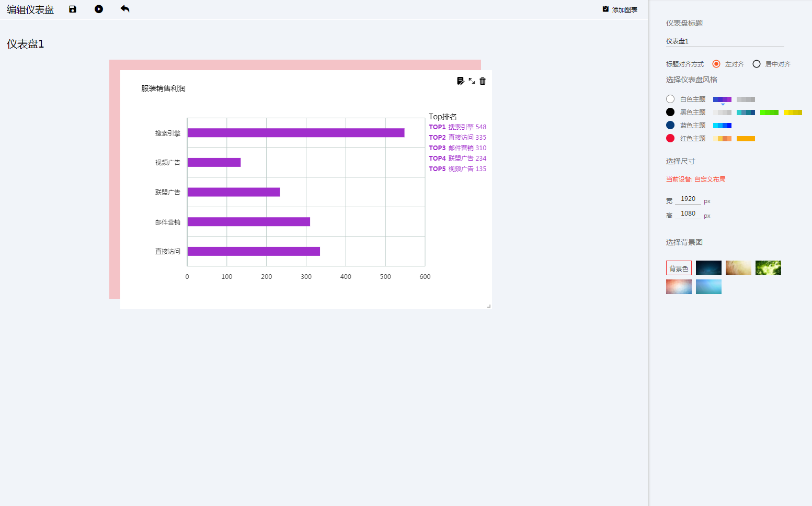
Task: Select 居中对齐 title alignment
Action: click(x=757, y=64)
